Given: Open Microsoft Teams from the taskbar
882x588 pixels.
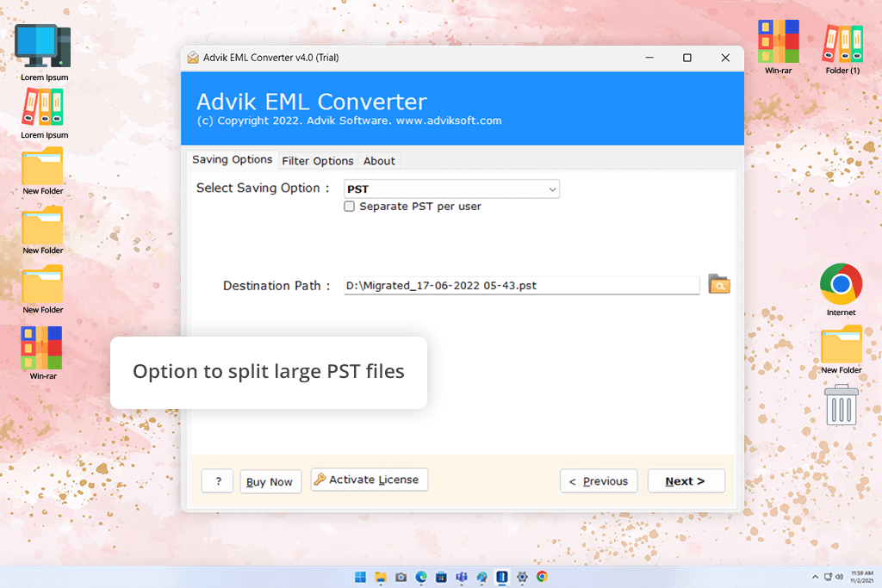Looking at the screenshot, I should 462,577.
